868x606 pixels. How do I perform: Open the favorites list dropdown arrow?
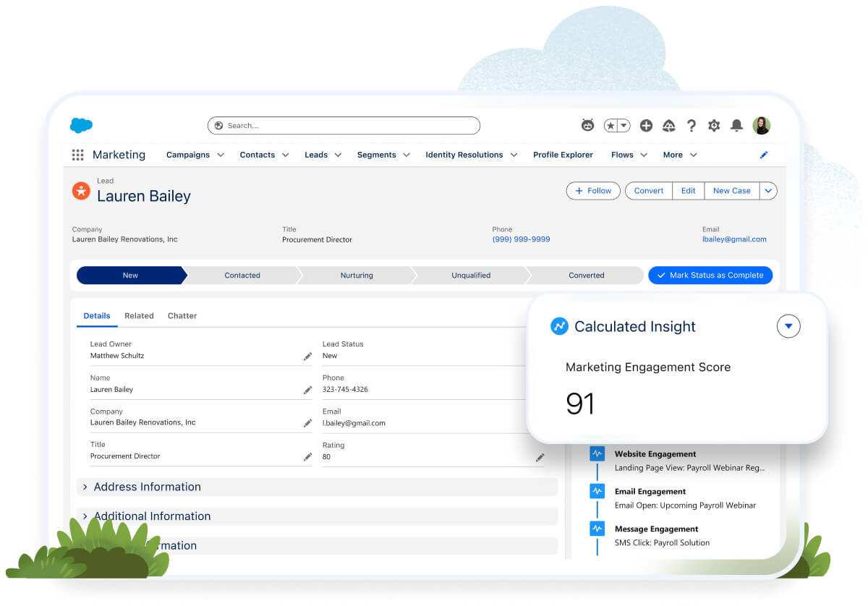624,125
